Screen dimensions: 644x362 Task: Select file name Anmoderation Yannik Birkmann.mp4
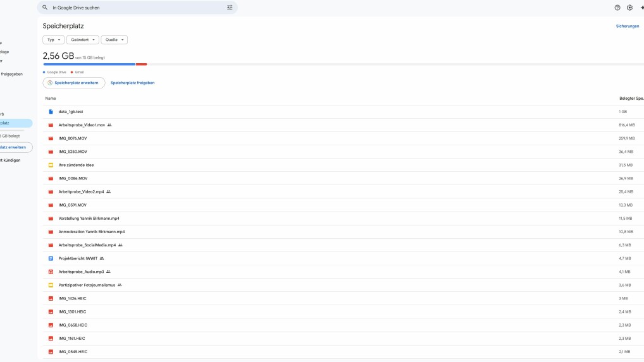(92, 232)
